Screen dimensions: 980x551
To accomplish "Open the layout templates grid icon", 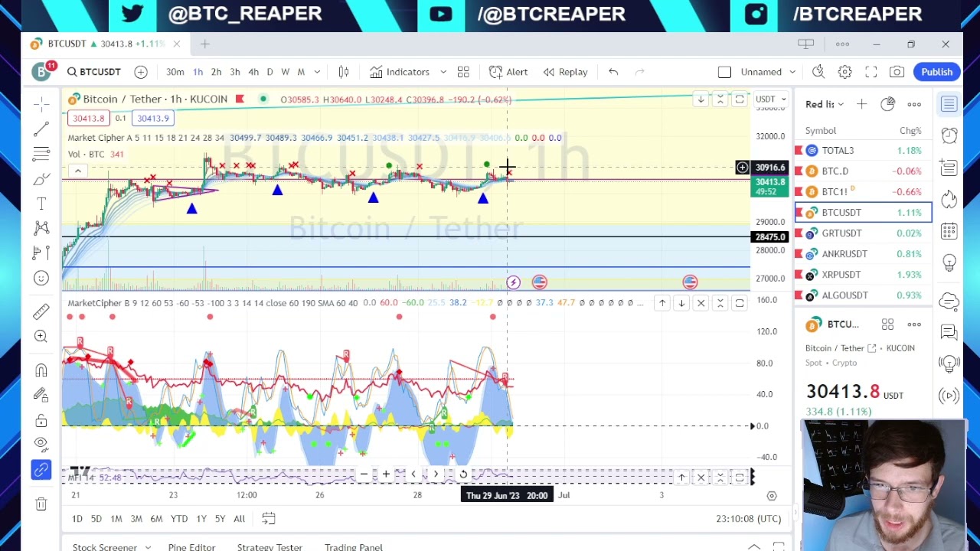I will [x=463, y=72].
